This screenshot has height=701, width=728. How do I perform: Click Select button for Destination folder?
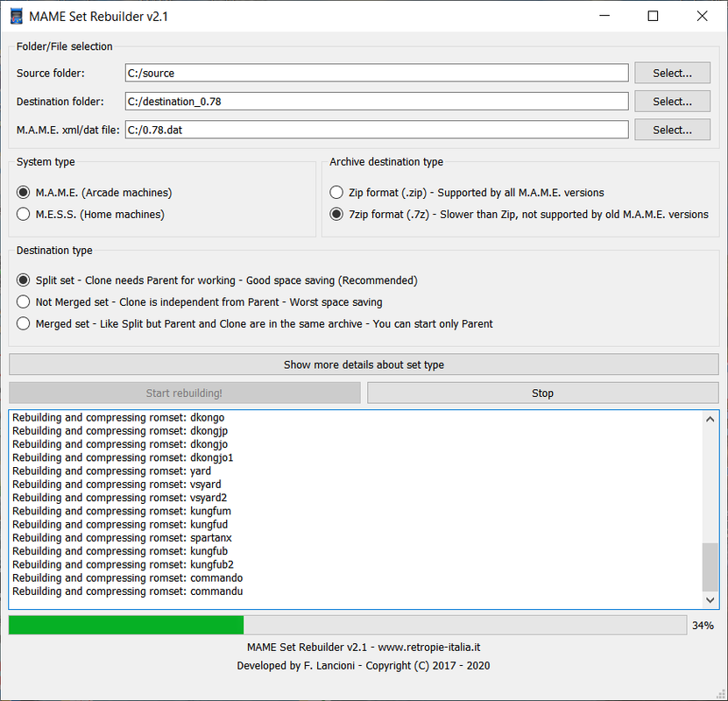[672, 101]
